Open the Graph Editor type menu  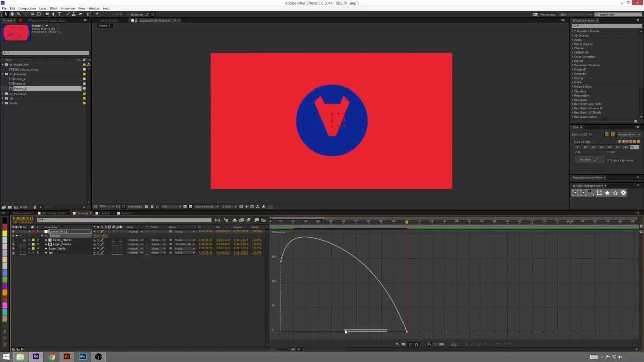coord(397,344)
